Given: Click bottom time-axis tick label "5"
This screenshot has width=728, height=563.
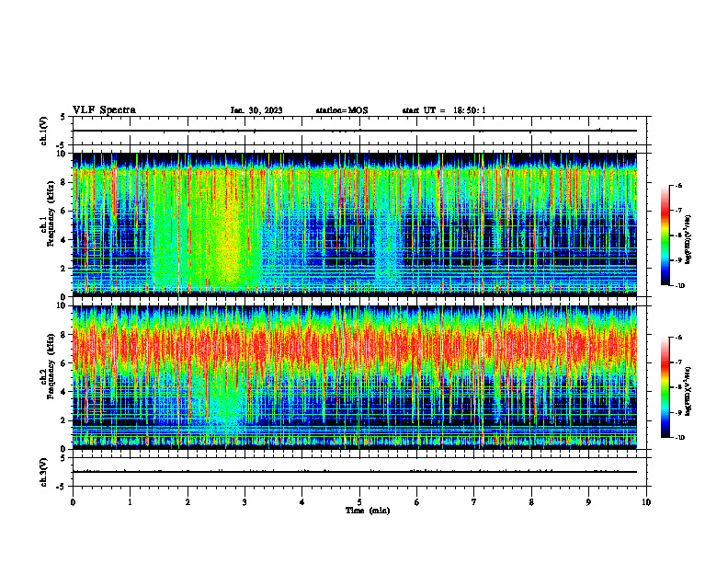Looking at the screenshot, I should (359, 502).
